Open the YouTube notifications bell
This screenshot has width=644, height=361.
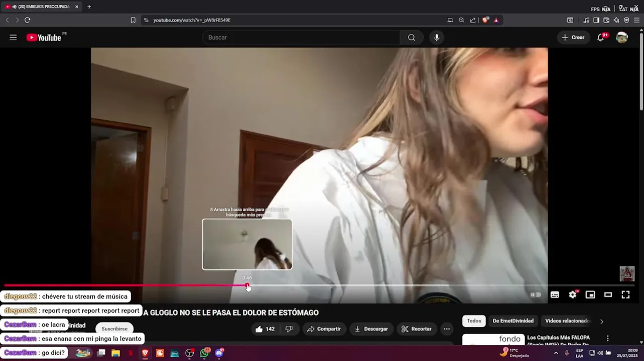coord(601,38)
